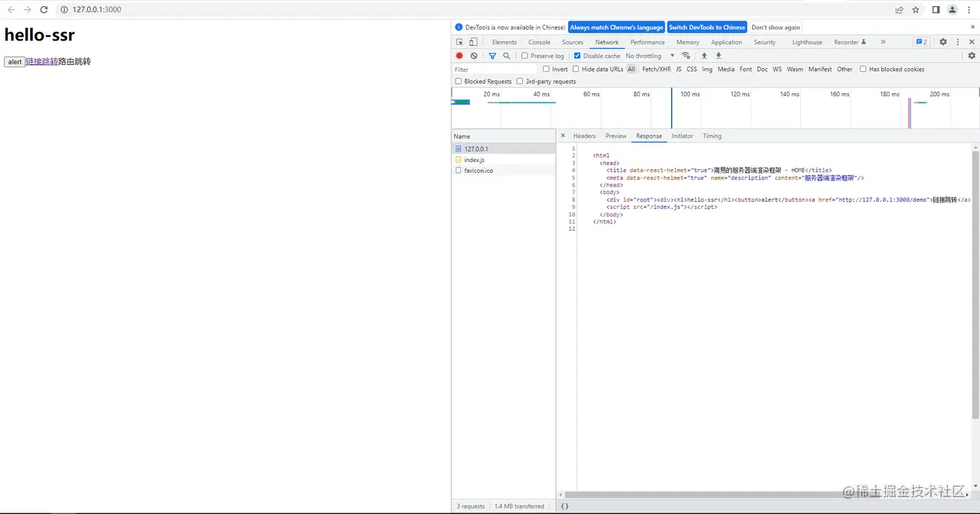The image size is (980, 514).
Task: Click browser back arrow
Action: (x=11, y=10)
